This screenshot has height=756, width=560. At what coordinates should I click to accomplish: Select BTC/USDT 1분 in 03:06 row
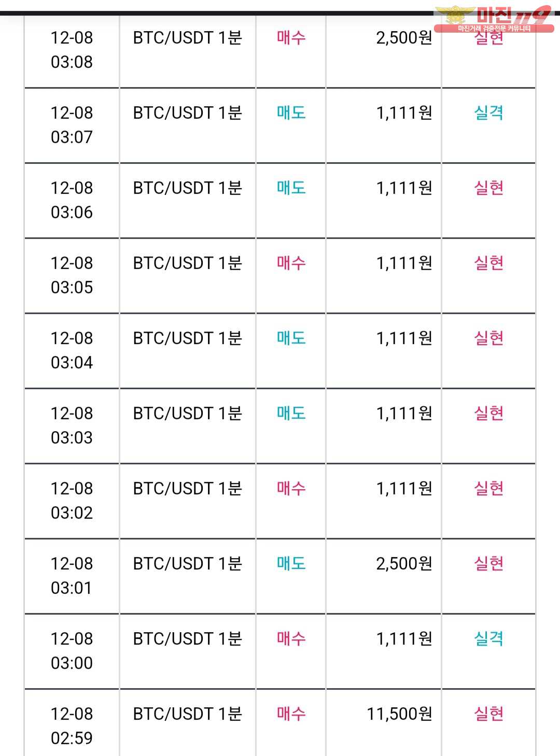tap(188, 188)
